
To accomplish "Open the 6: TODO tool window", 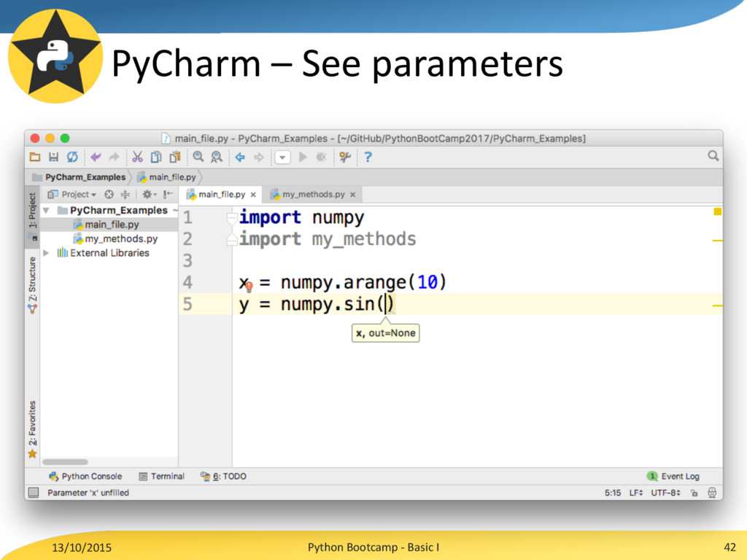I will click(x=223, y=476).
